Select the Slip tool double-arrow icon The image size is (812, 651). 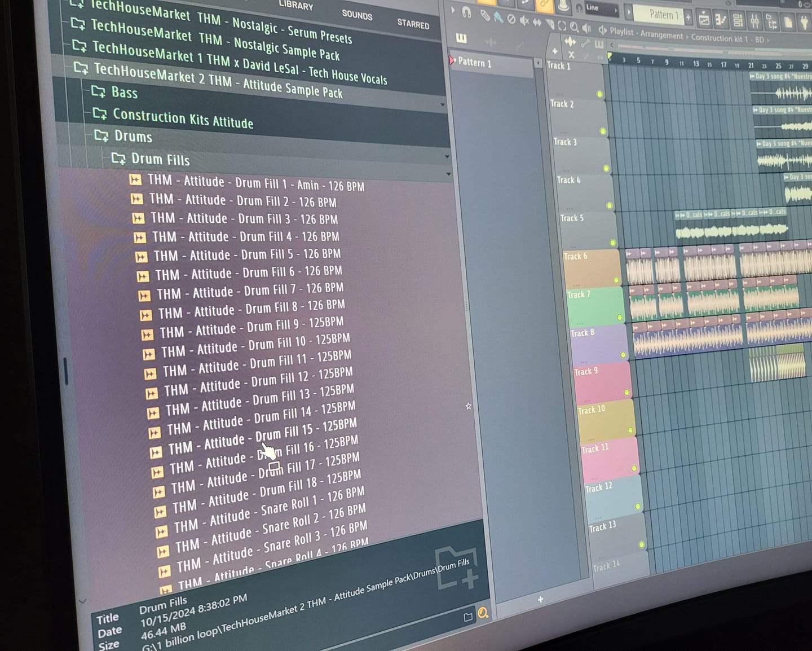(537, 23)
